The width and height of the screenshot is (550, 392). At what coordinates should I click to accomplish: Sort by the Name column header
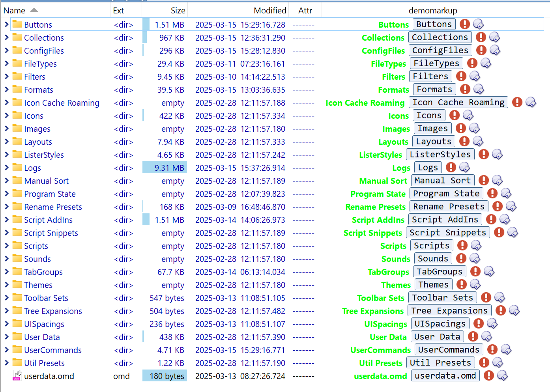click(15, 11)
